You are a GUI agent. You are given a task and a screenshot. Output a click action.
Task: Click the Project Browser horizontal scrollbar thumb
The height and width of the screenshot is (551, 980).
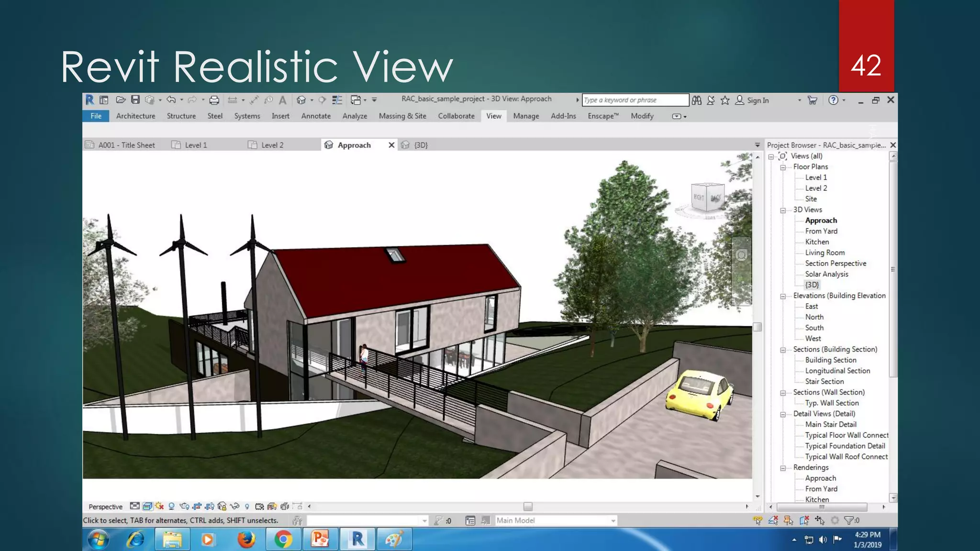pos(822,507)
